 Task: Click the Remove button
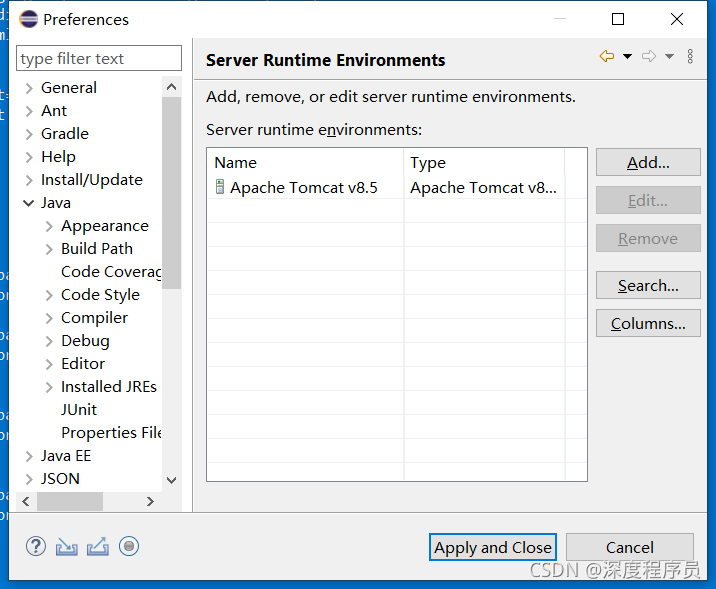click(648, 238)
